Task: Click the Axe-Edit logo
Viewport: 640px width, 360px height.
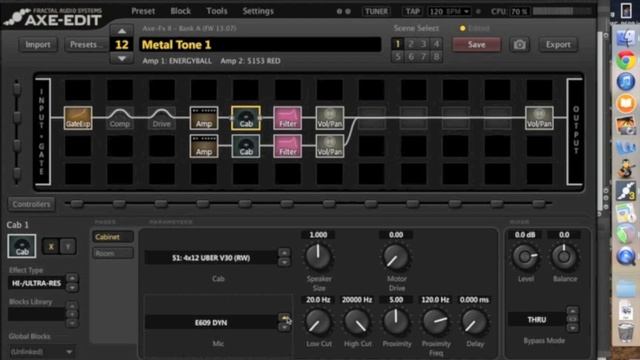Action: point(53,17)
